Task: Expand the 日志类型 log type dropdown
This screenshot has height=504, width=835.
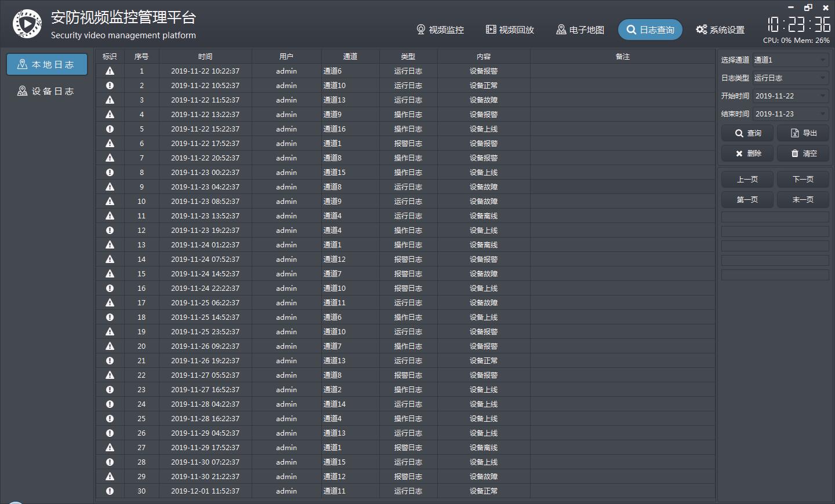Action: (791, 78)
